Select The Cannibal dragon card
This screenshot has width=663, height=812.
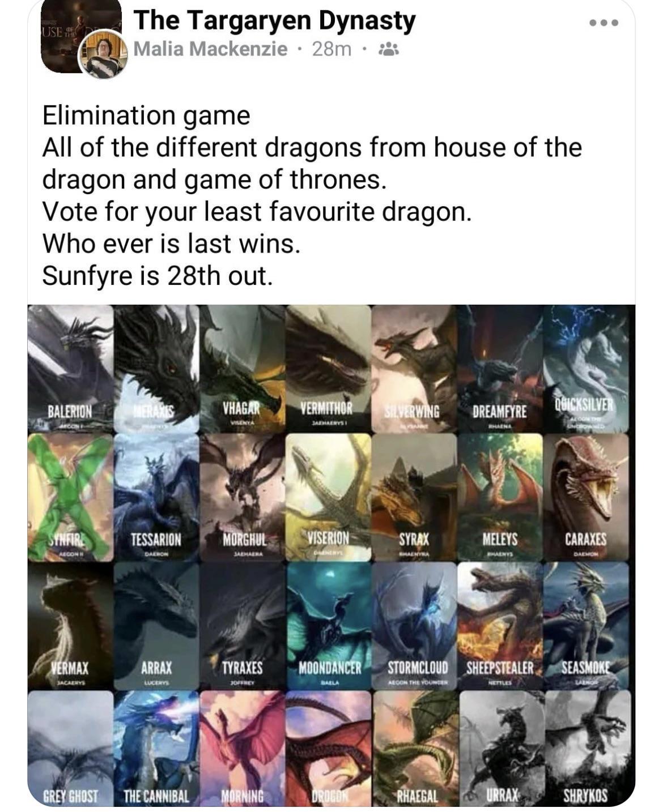coord(156,748)
